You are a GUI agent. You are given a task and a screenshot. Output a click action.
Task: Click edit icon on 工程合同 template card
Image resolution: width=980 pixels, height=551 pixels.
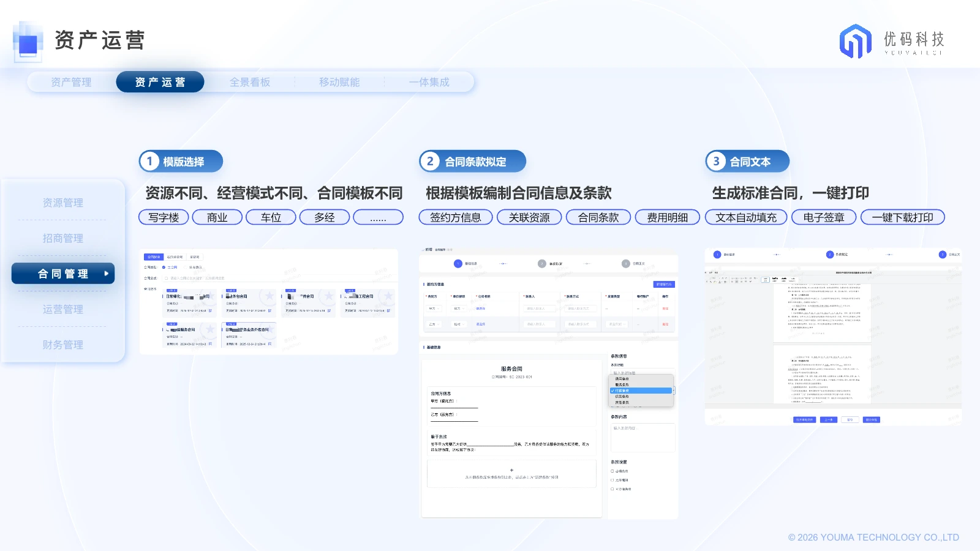(388, 310)
